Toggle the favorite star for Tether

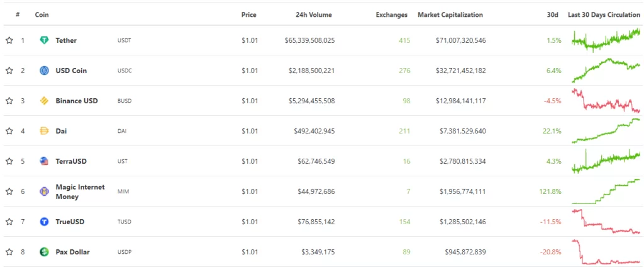coord(9,40)
